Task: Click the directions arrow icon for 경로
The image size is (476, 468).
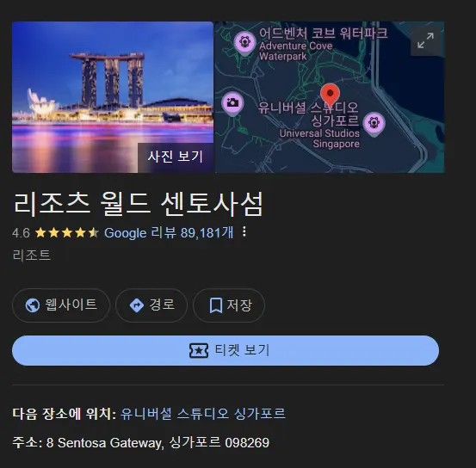Action: click(137, 305)
